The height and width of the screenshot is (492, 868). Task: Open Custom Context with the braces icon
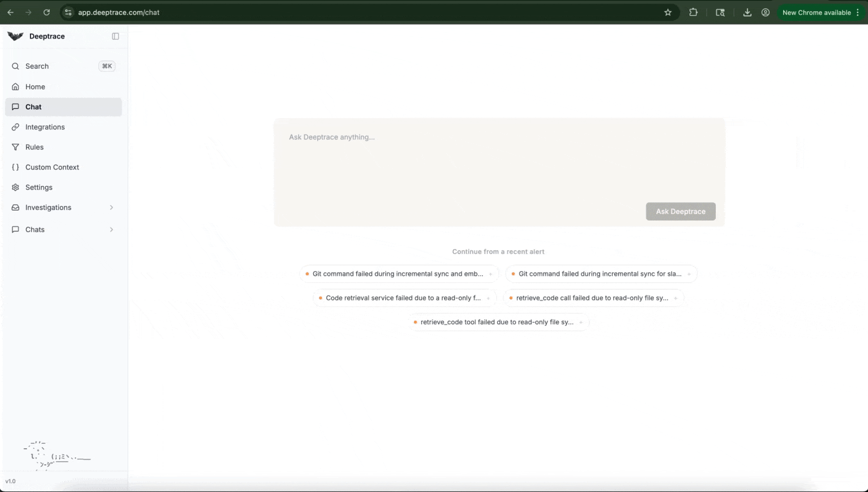(x=15, y=167)
